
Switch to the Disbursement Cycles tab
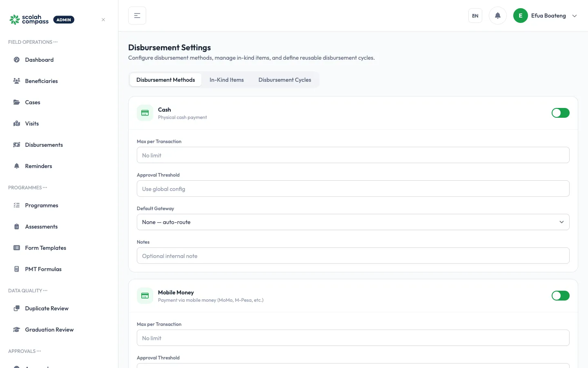(x=285, y=80)
